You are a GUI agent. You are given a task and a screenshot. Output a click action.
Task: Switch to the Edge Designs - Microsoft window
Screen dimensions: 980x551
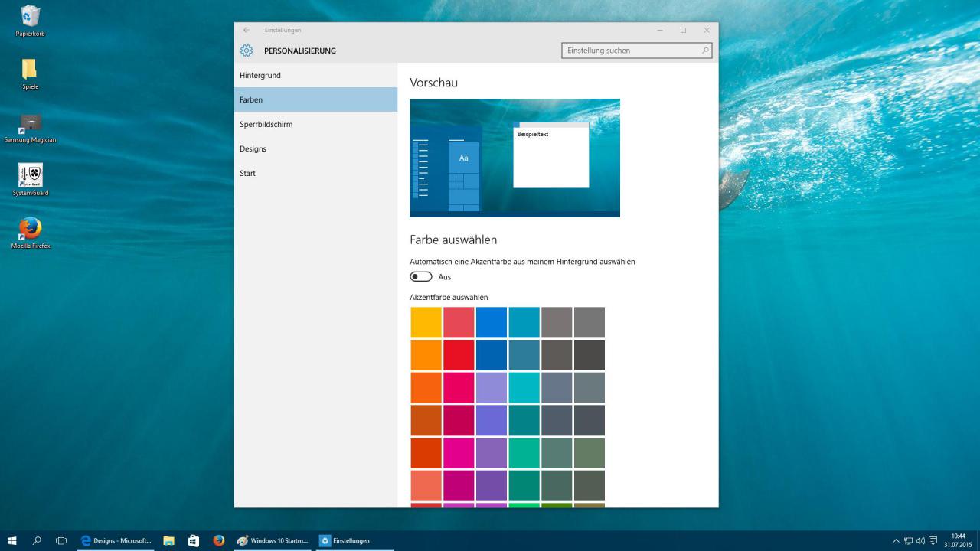[x=116, y=540]
